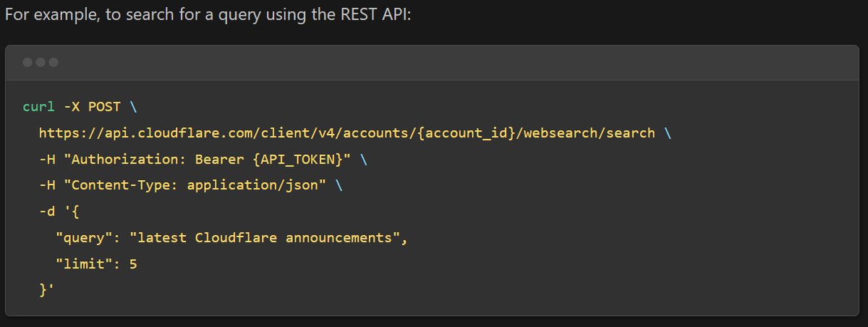Click the "query" latest Cloudflare announcements line
Screen dimensions: 868x327
click(231, 238)
